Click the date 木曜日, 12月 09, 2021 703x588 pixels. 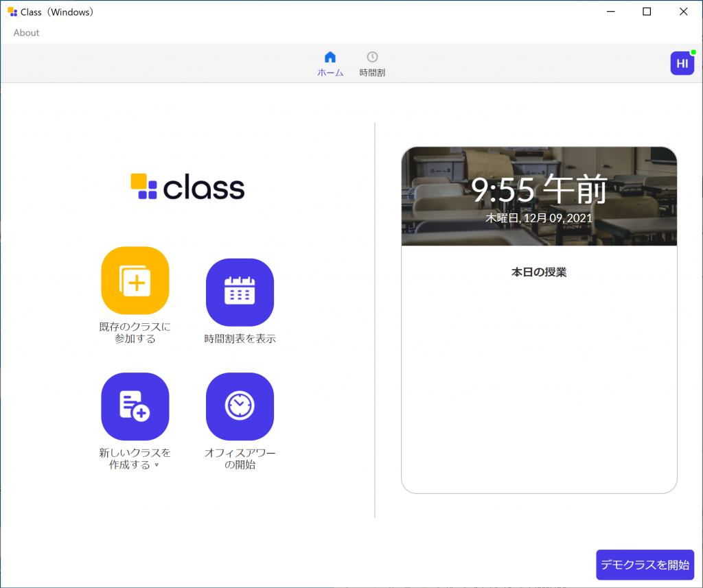[x=539, y=218]
